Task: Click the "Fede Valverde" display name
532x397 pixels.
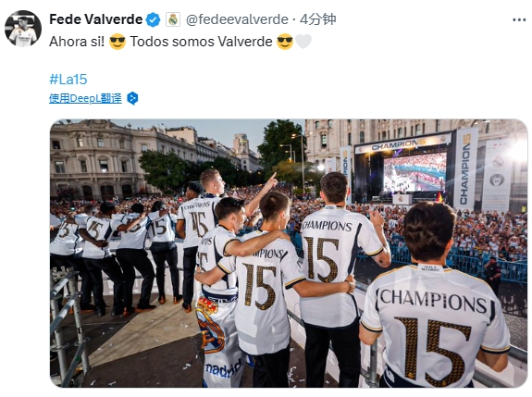Action: (x=96, y=19)
